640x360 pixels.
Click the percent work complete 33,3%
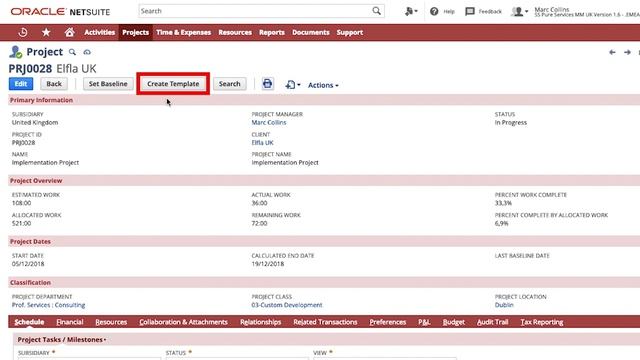click(x=503, y=203)
